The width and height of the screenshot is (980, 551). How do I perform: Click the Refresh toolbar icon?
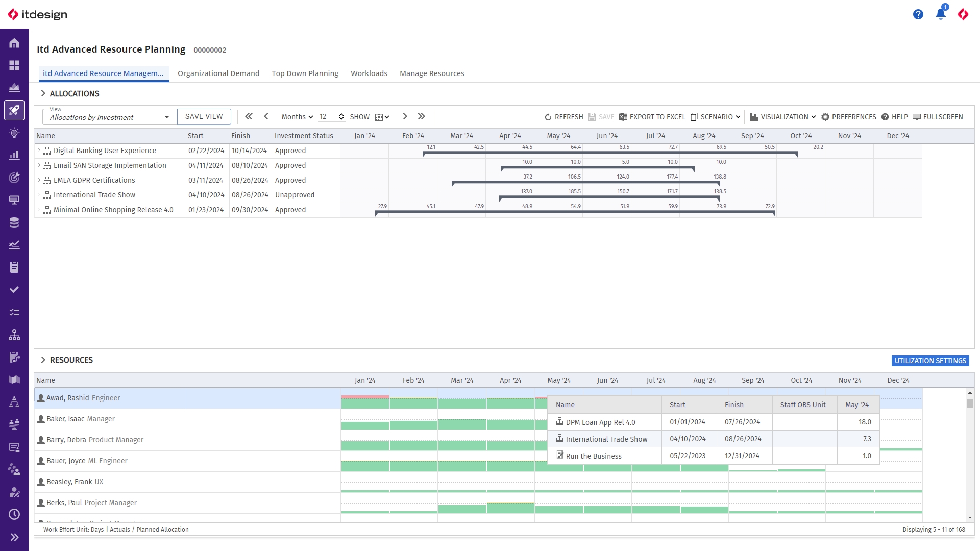(x=563, y=117)
